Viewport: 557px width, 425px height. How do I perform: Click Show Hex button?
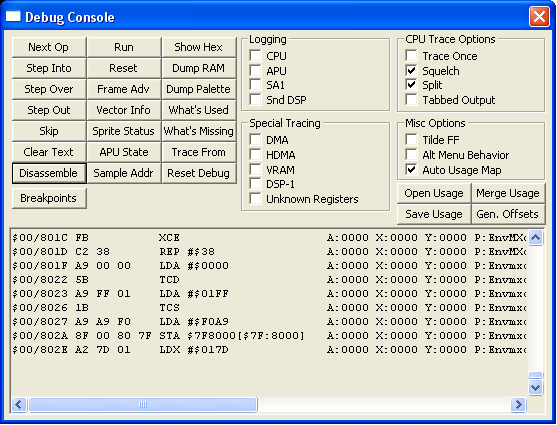point(199,47)
